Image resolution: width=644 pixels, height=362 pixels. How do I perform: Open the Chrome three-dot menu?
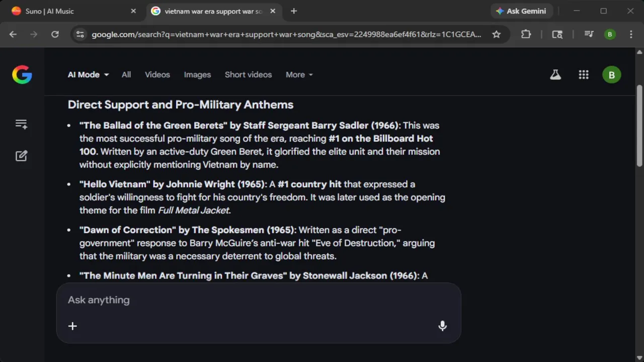coord(631,34)
